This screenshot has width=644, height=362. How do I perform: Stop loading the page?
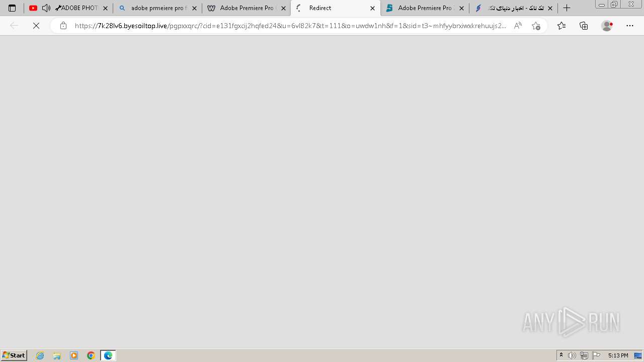(36, 26)
